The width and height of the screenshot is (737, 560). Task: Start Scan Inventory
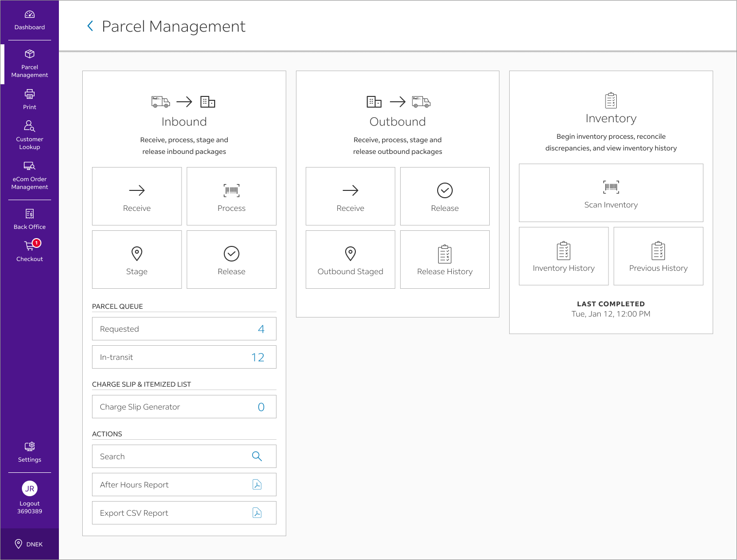point(611,193)
